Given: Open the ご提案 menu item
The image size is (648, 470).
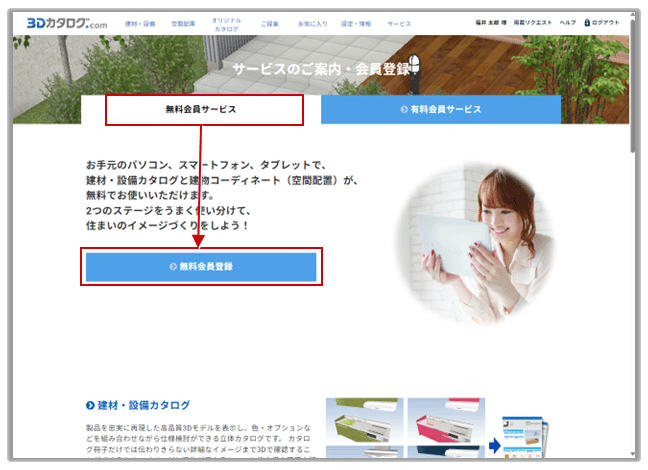Looking at the screenshot, I should pos(270,23).
